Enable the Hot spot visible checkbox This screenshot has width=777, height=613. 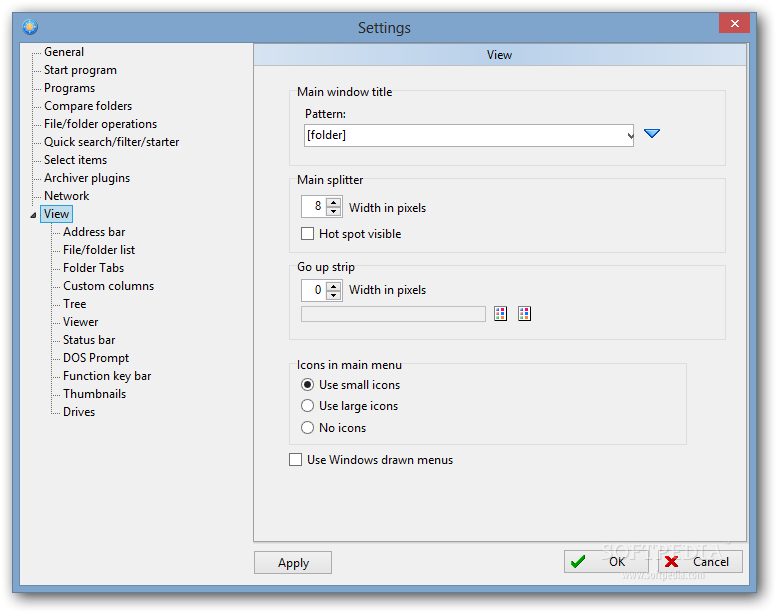coord(307,233)
